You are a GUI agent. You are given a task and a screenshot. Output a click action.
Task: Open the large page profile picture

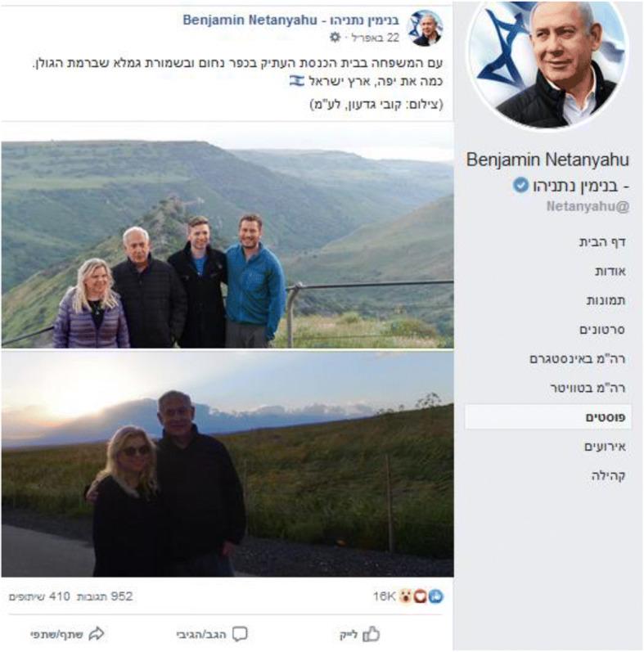pos(548,65)
